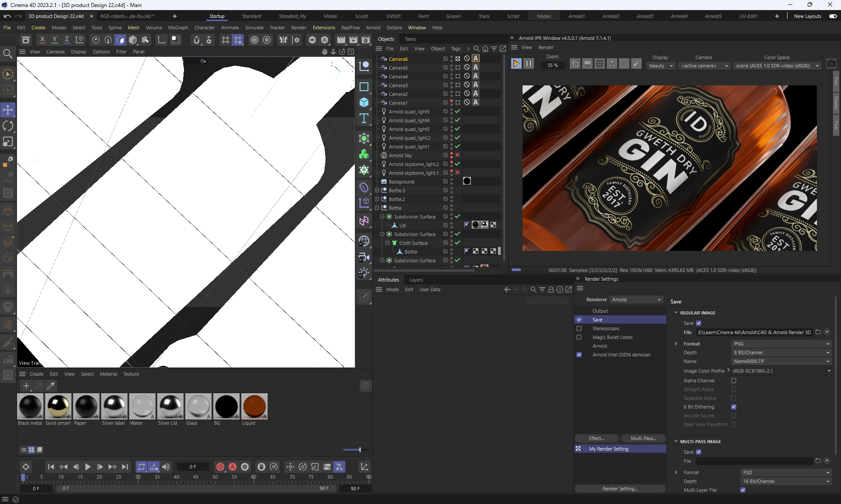This screenshot has width=841, height=504.
Task: Select the Rotate tool in left toolbar
Action: click(x=8, y=126)
